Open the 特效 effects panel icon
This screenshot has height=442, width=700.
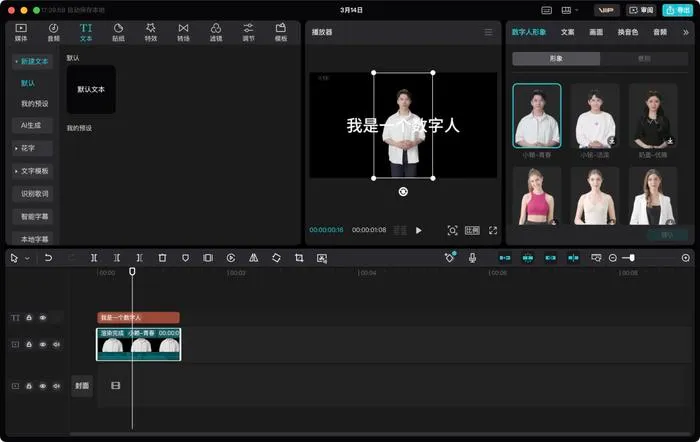(x=150, y=32)
